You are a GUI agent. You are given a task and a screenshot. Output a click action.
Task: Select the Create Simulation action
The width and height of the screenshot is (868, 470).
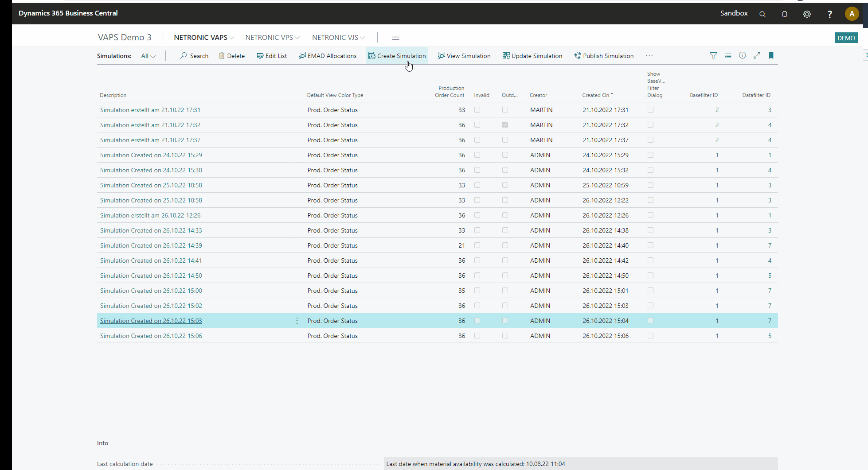point(397,55)
